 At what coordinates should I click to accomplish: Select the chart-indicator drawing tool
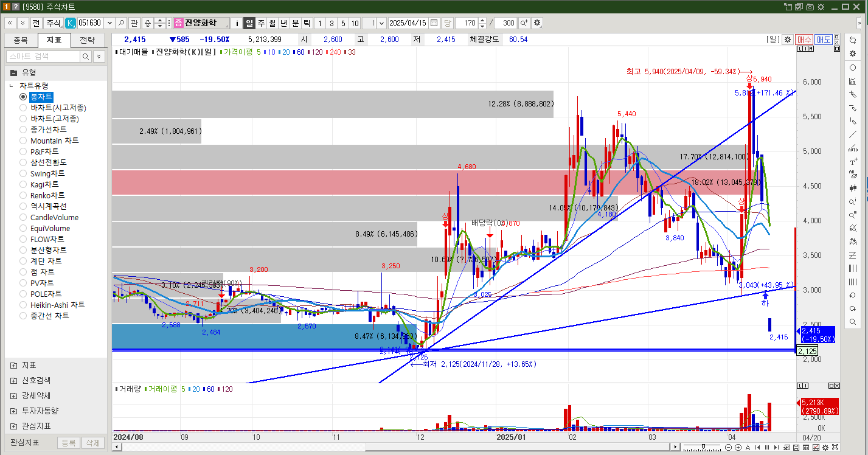853,81
